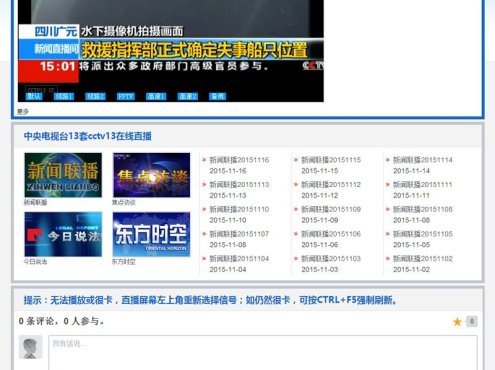Click the section heading 中央电视台13套cctv13在线直播
495x370 pixels.
(x=88, y=136)
